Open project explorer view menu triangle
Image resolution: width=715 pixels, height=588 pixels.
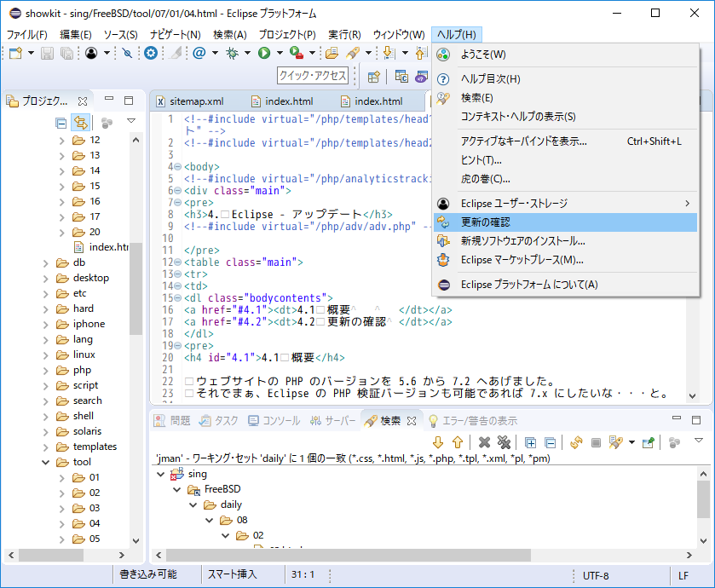pyautogui.click(x=131, y=121)
